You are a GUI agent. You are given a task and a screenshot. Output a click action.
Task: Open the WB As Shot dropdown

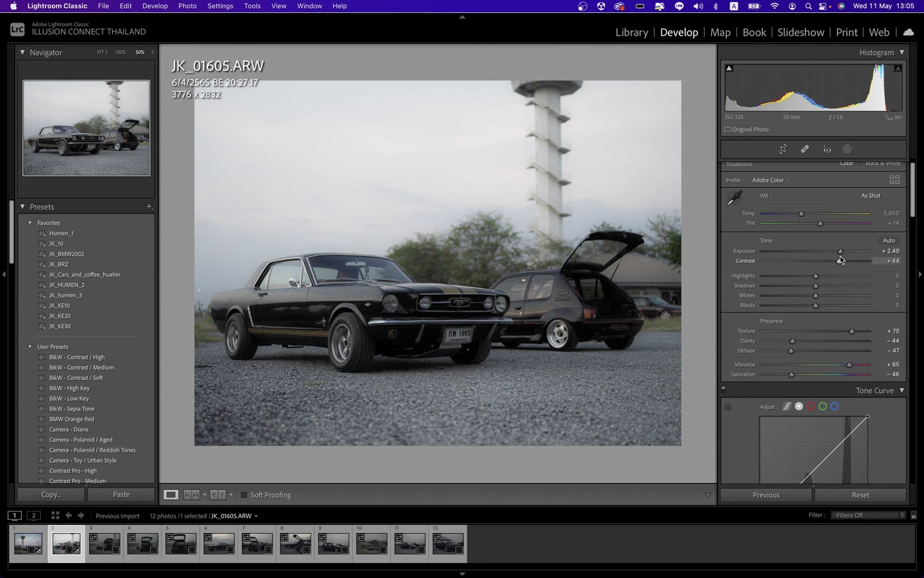(874, 196)
